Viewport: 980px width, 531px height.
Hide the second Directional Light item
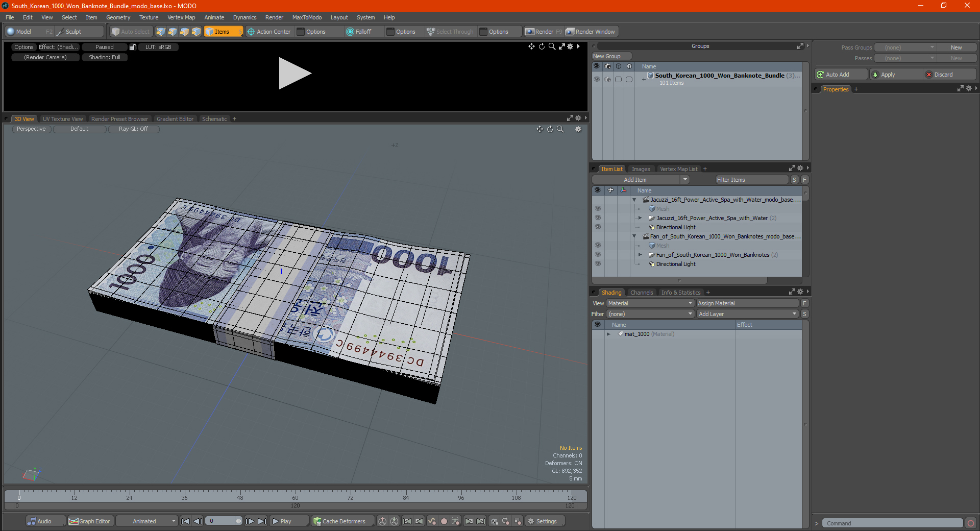[x=598, y=264]
